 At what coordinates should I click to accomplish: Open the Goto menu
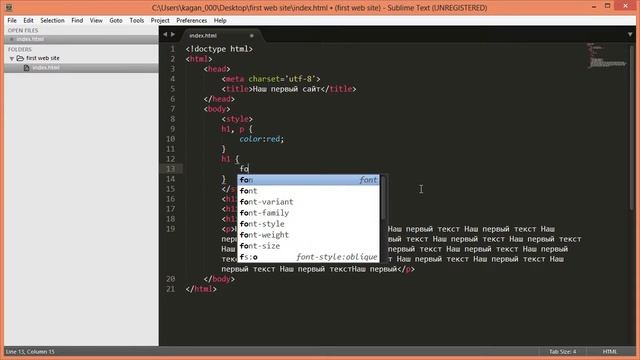click(x=116, y=20)
